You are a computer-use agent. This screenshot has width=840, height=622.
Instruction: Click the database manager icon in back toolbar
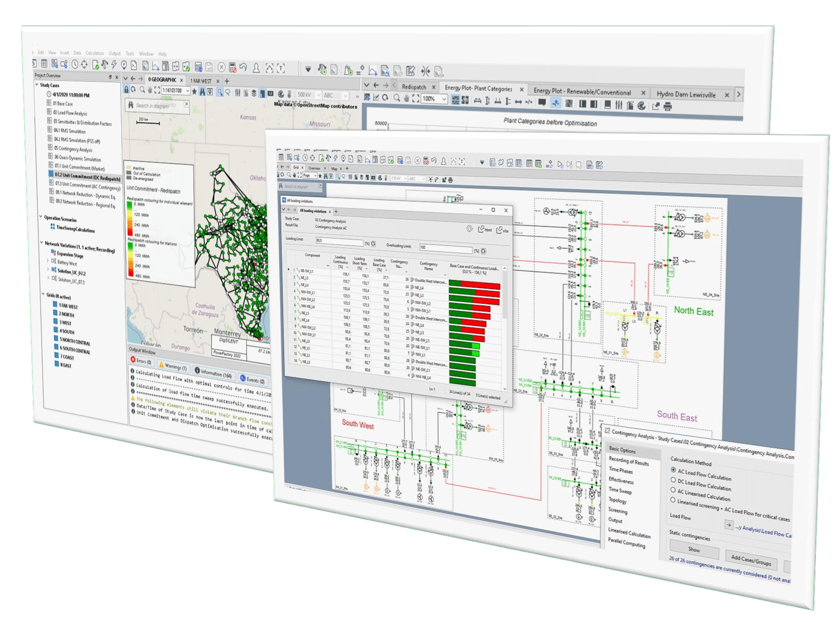(x=198, y=67)
